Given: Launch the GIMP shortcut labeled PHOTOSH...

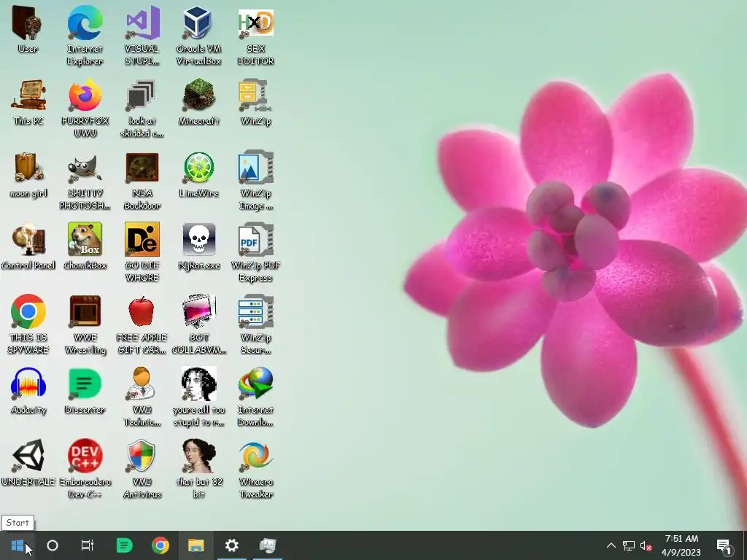Looking at the screenshot, I should 85,168.
